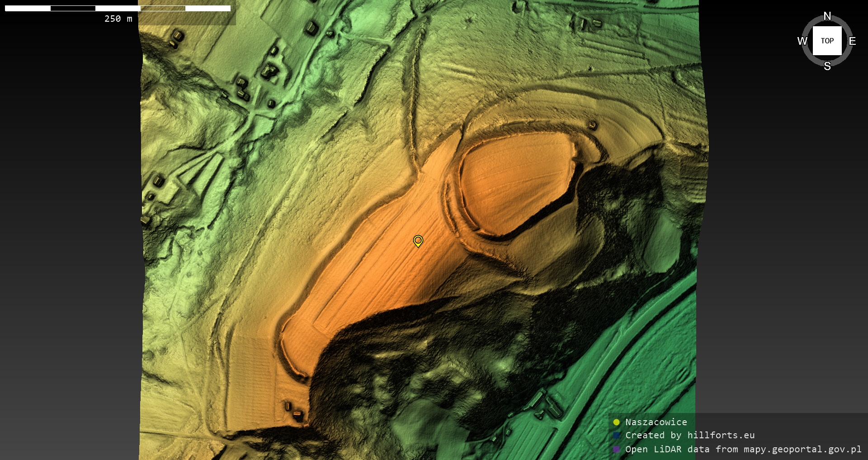Click the small building on the northern rampart

(592, 124)
